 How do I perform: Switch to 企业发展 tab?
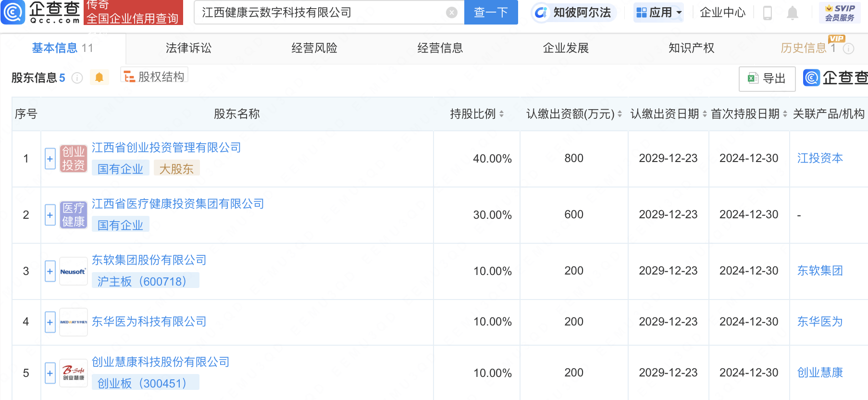pos(566,48)
